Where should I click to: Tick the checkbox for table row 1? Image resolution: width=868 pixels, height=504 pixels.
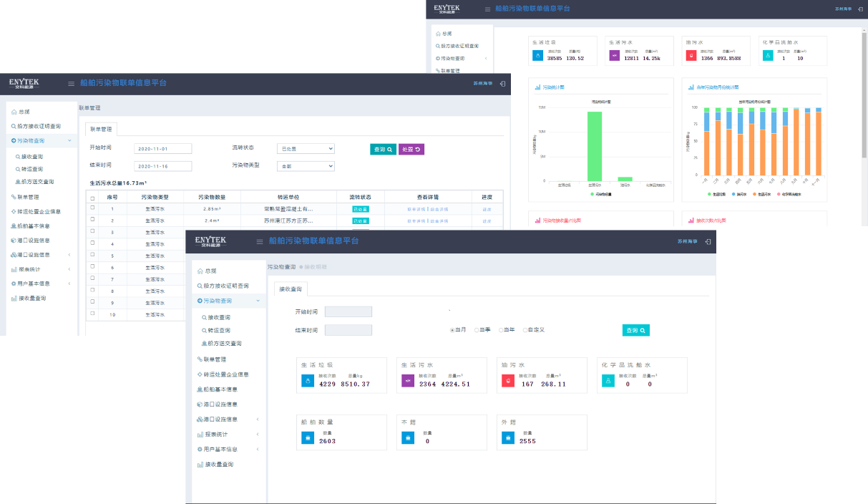click(x=92, y=208)
